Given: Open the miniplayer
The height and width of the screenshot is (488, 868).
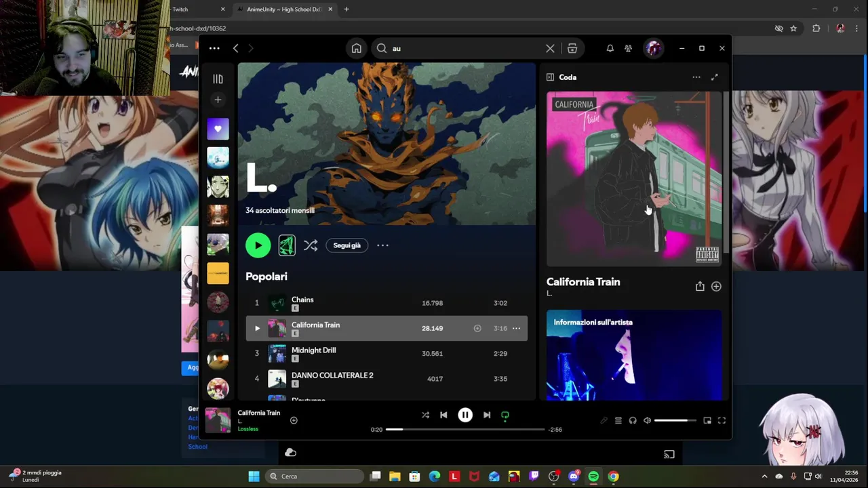Looking at the screenshot, I should tap(707, 420).
